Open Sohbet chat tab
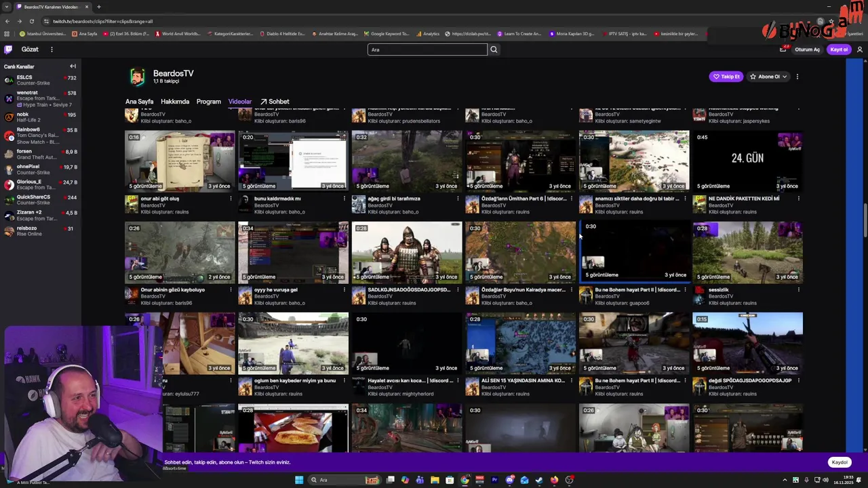This screenshot has height=488, width=868. 275,102
